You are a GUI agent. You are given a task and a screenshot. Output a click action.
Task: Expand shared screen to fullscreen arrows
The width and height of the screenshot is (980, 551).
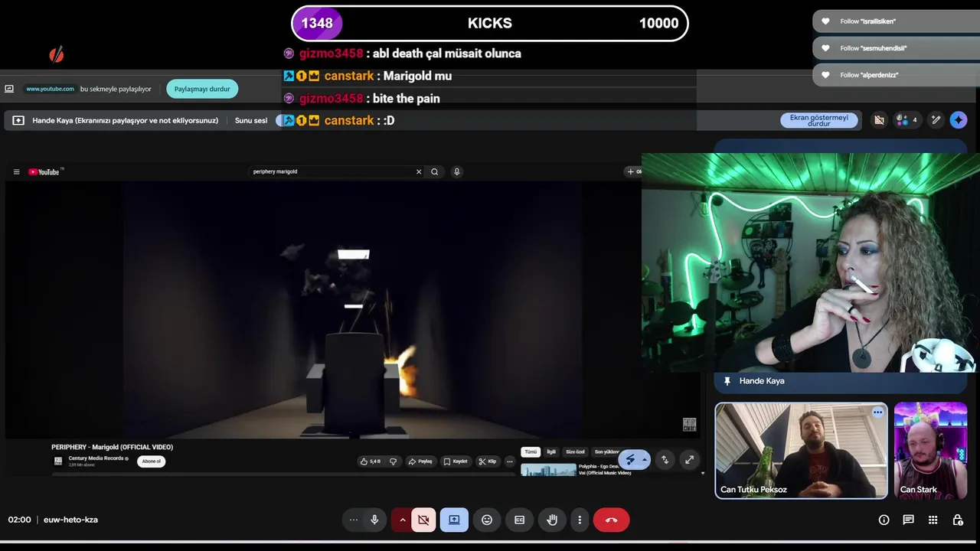click(x=689, y=460)
